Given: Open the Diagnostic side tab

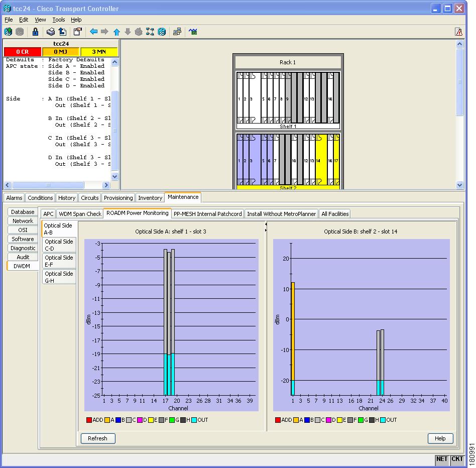Looking at the screenshot, I should (23, 248).
